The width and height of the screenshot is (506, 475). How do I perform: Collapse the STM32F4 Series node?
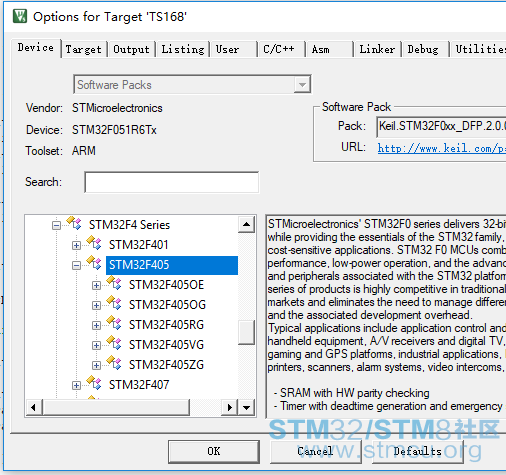click(56, 226)
